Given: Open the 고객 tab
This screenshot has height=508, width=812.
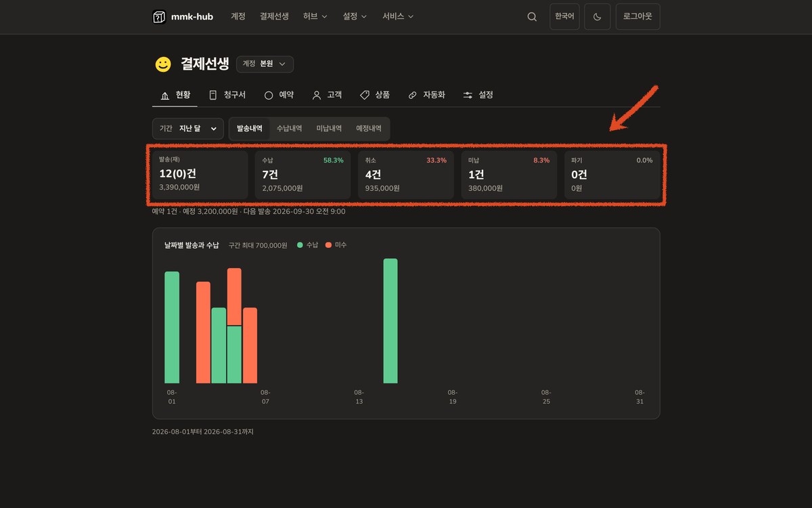Looking at the screenshot, I should tap(327, 95).
